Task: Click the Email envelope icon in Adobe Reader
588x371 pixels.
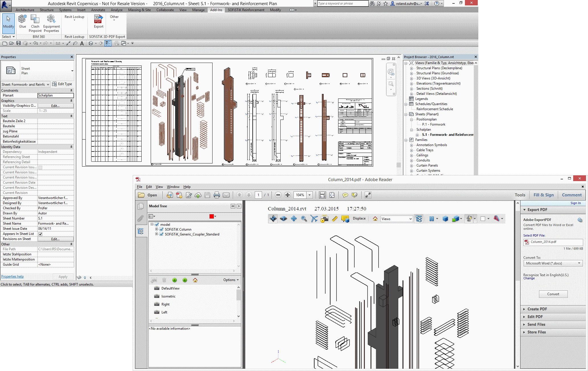Action: [226, 195]
